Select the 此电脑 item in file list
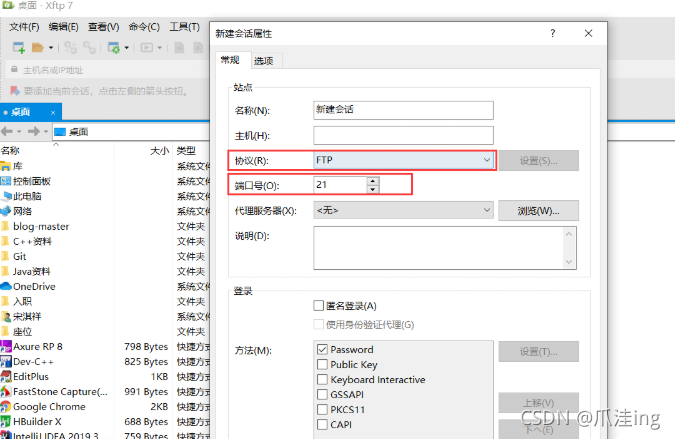The width and height of the screenshot is (675, 439). point(27,196)
